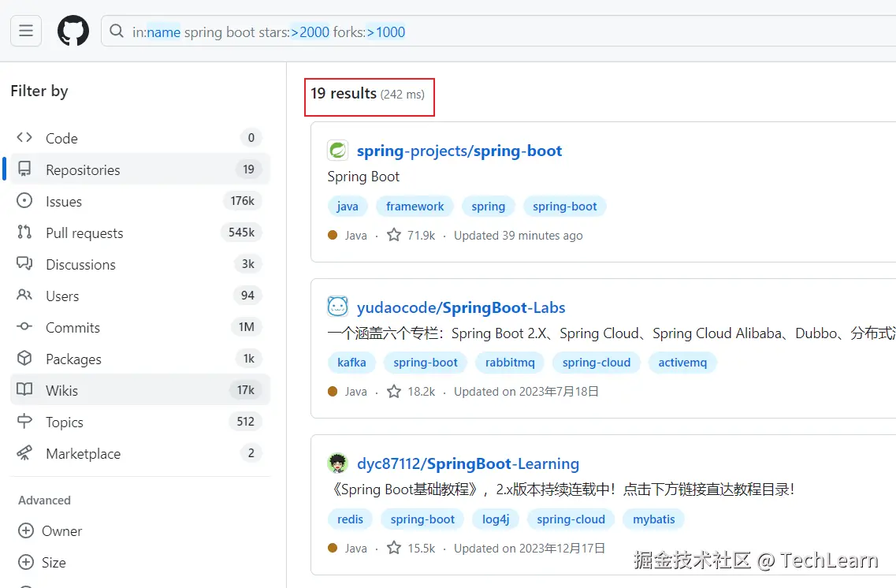Open spring-projects/spring-boot repository
Viewport: 896px width, 588px height.
[459, 151]
